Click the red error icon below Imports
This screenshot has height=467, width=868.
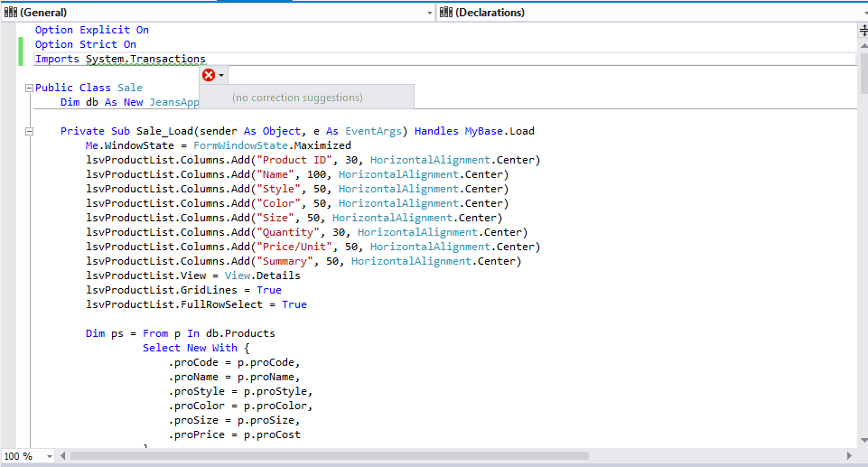tap(209, 75)
